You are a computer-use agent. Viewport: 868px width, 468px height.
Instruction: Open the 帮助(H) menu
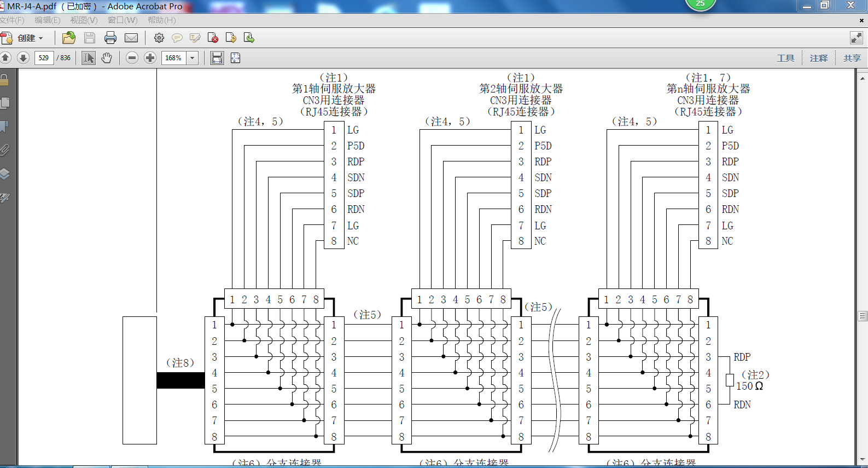point(161,20)
